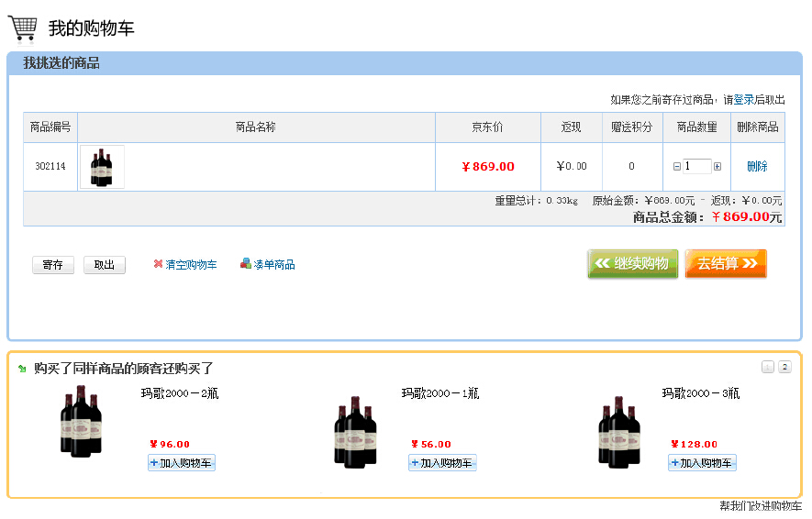Image resolution: width=812 pixels, height=519 pixels.
Task: Click 帮我们改进购物车 feedback link
Action: coord(760,506)
